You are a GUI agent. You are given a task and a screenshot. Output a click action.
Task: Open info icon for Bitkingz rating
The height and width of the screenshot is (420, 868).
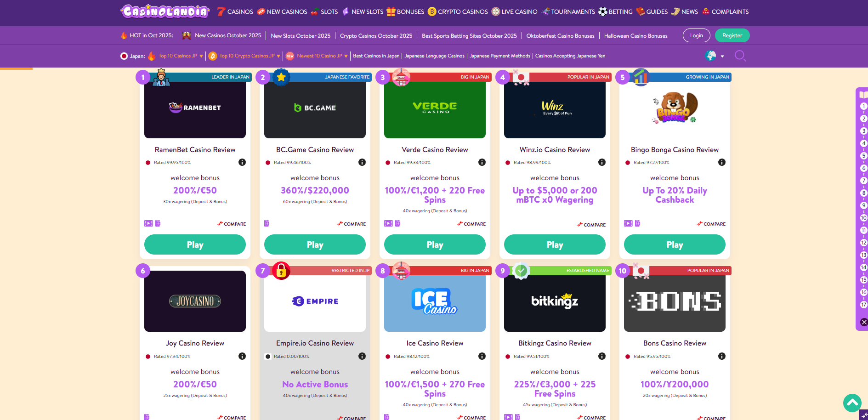(x=602, y=356)
